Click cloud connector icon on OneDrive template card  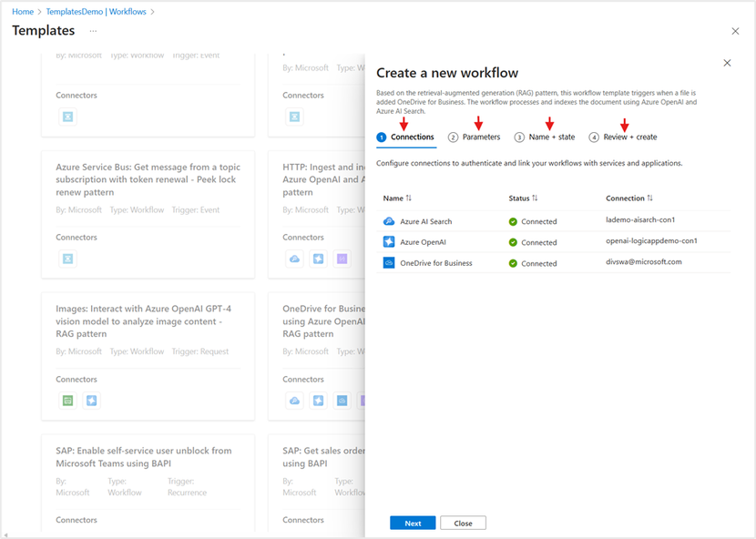(294, 401)
